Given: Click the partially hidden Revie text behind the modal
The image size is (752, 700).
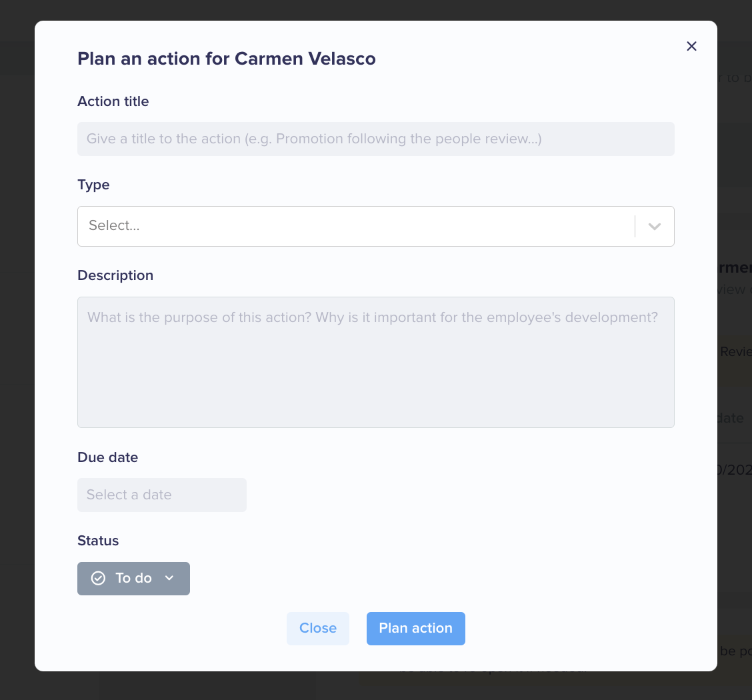Looking at the screenshot, I should coord(736,351).
